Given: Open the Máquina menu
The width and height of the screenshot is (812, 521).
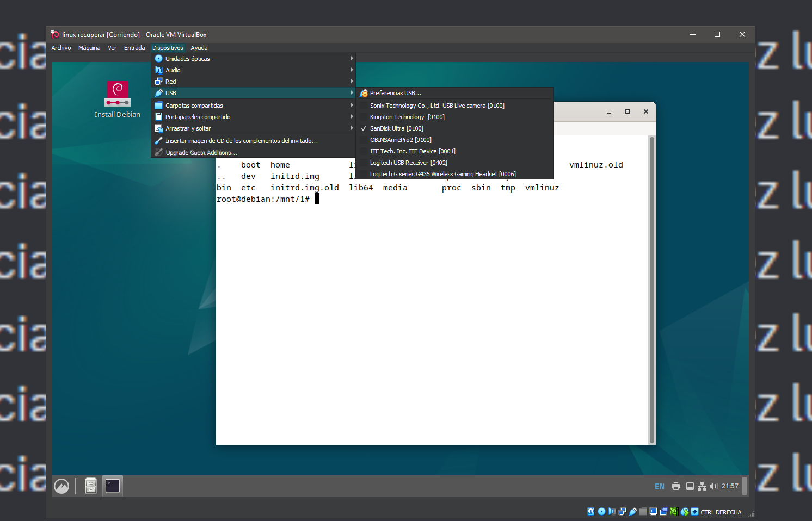Looking at the screenshot, I should coord(89,48).
